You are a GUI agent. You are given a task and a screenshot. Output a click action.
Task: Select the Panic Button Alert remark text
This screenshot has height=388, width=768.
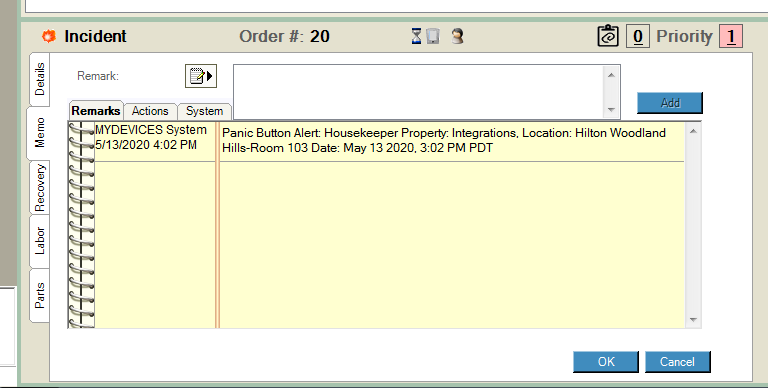[x=444, y=140]
